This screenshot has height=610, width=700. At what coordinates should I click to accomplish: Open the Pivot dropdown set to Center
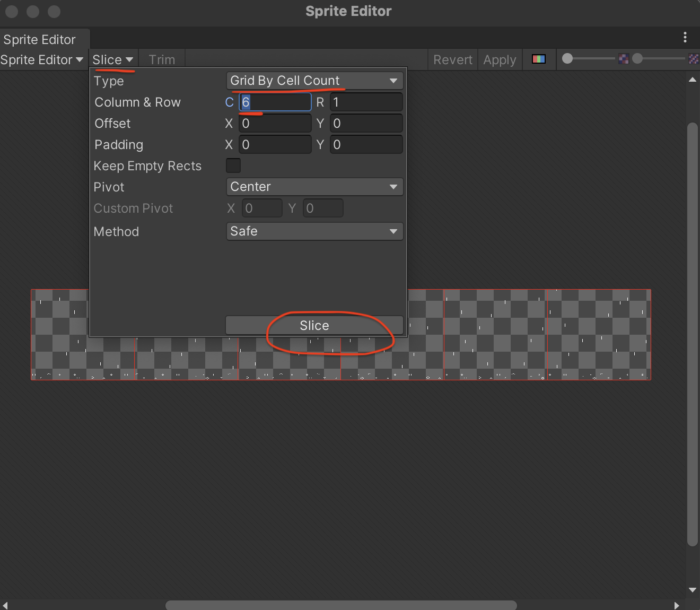pos(314,187)
